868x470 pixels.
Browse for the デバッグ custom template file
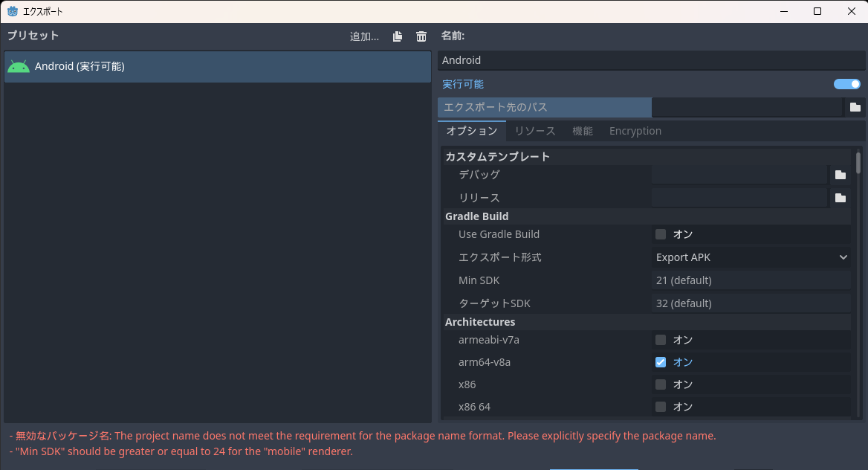tap(841, 175)
